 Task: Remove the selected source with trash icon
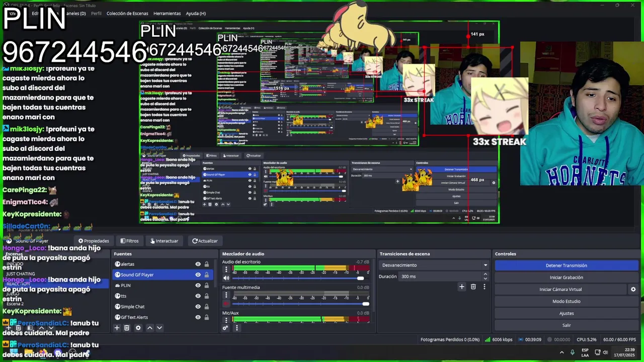click(127, 328)
